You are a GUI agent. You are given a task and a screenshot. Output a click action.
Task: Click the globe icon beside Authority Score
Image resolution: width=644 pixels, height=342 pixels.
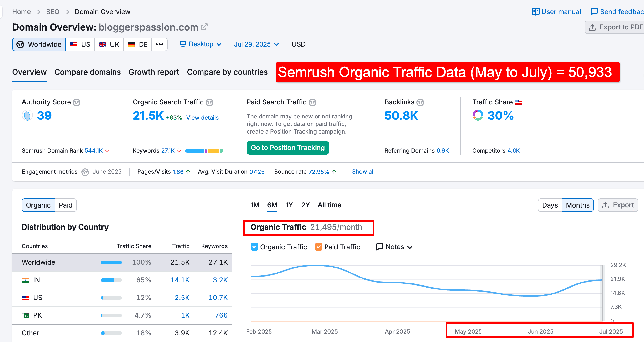pyautogui.click(x=77, y=102)
